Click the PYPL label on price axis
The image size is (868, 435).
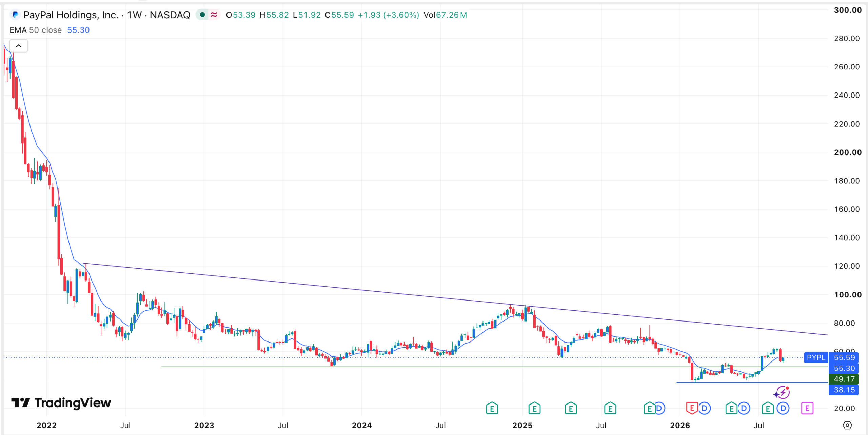pos(816,358)
